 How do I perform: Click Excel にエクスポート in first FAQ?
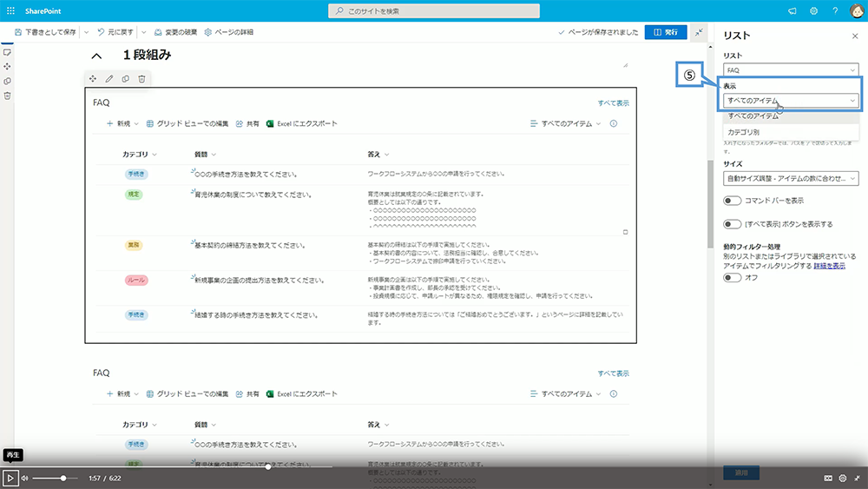coord(302,123)
